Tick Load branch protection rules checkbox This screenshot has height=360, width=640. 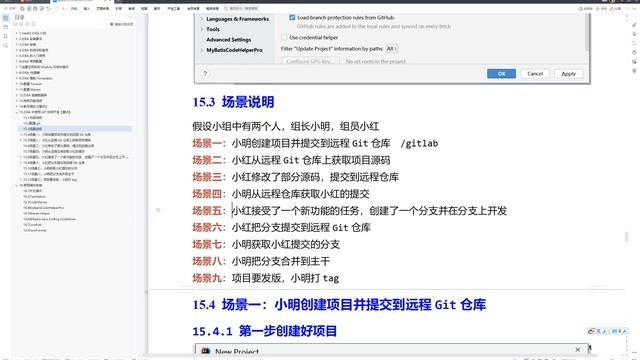click(292, 18)
